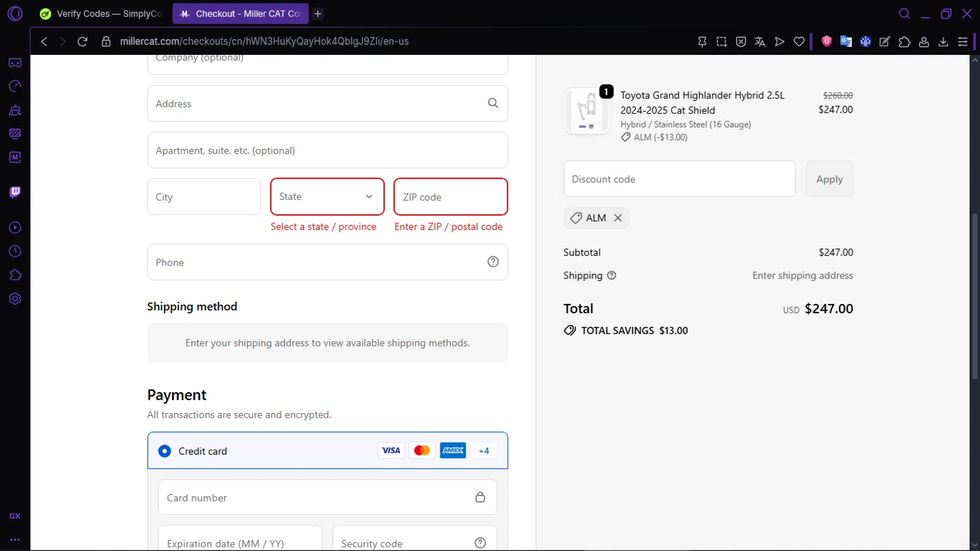Click the Cat Shield product thumbnail
The width and height of the screenshot is (980, 551).
[x=587, y=110]
